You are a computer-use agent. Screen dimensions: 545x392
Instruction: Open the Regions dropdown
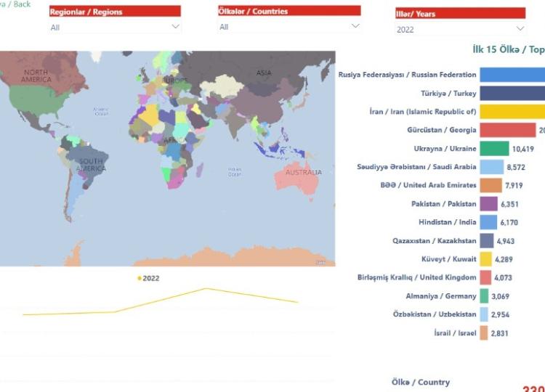(x=115, y=27)
